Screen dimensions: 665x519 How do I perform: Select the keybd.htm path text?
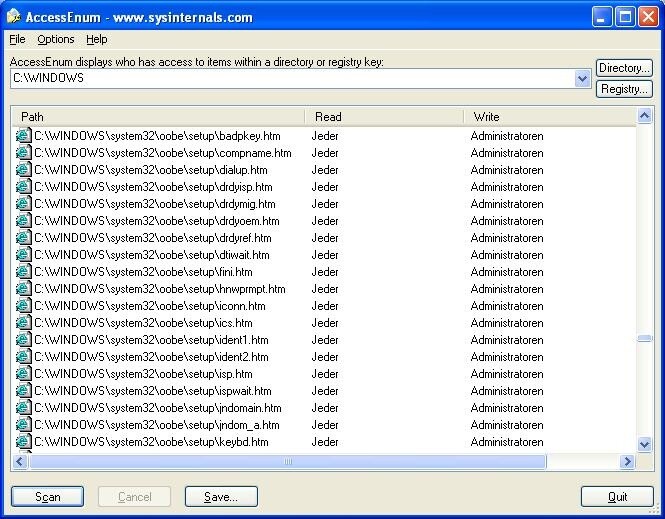151,441
